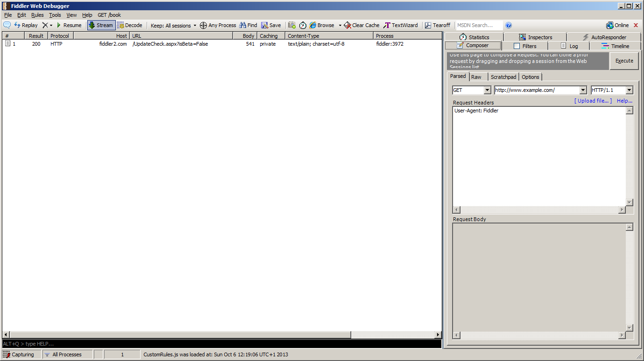Select the Parsed sub-tab
This screenshot has height=361, width=644.
pos(458,76)
